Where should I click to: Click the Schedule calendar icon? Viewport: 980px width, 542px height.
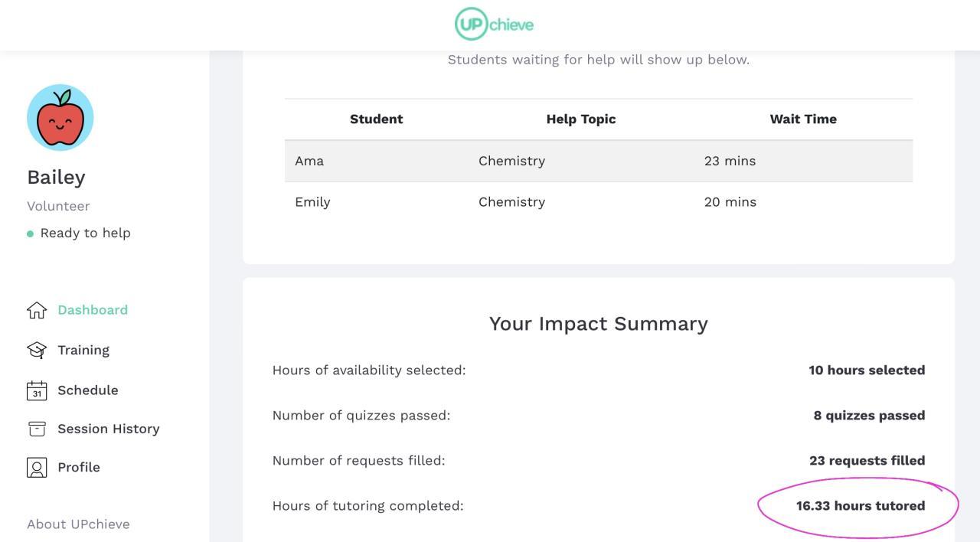coord(37,390)
